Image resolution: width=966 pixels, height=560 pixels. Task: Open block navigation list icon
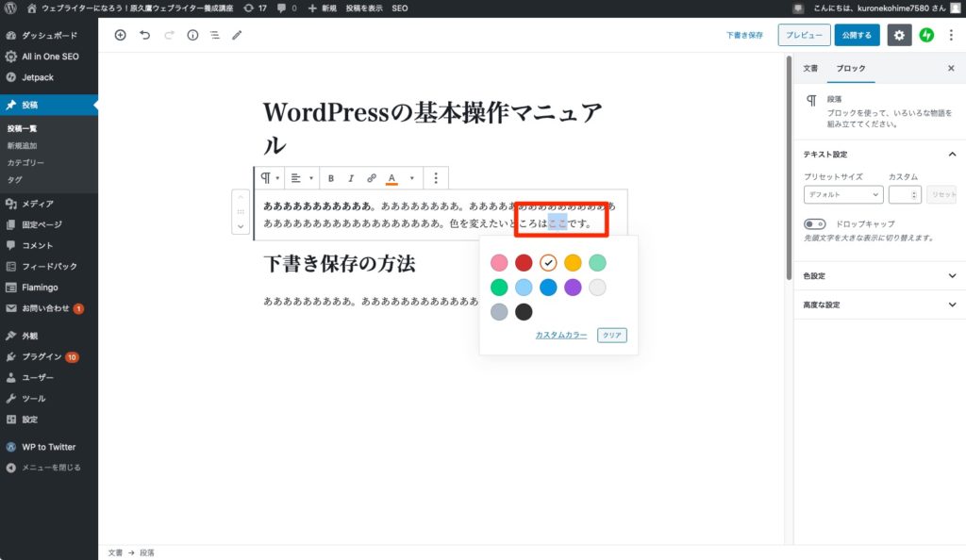215,35
